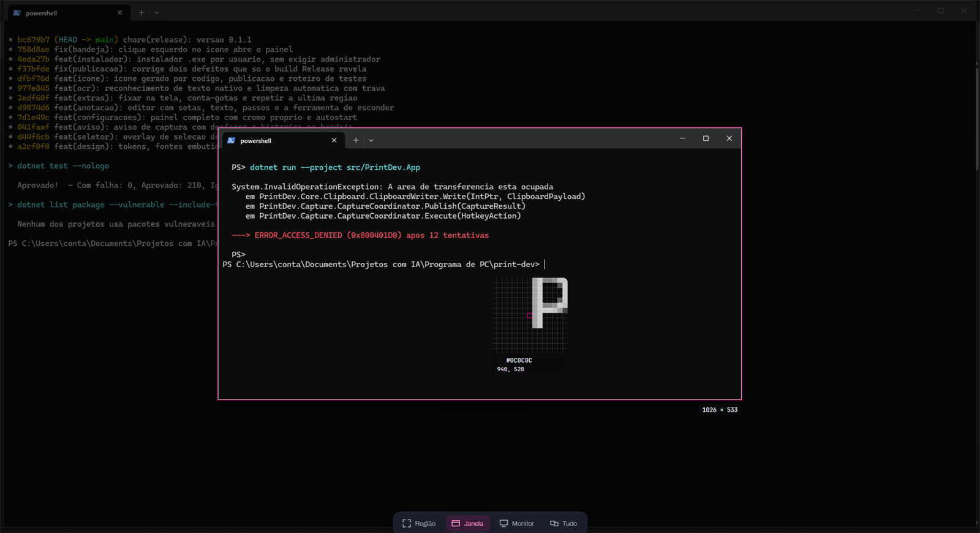Image resolution: width=980 pixels, height=533 pixels.
Task: Choose the Monitor capture mode
Action: coord(517,523)
